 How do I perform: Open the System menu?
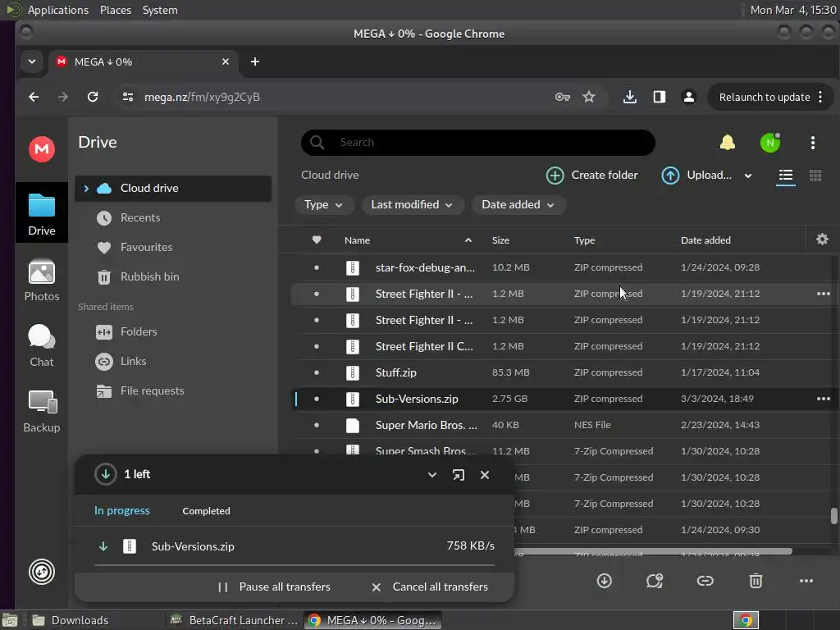[x=160, y=10]
